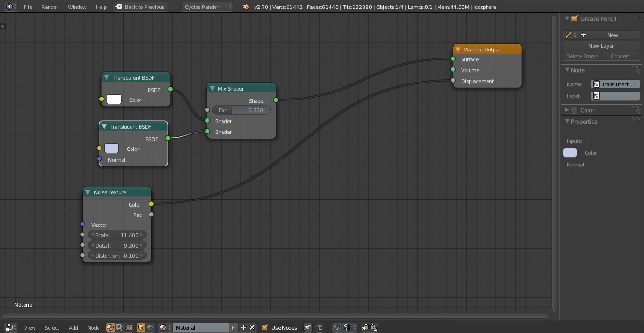Click the horizontal scrollbar of node editor
644x333 pixels.
[275, 316]
